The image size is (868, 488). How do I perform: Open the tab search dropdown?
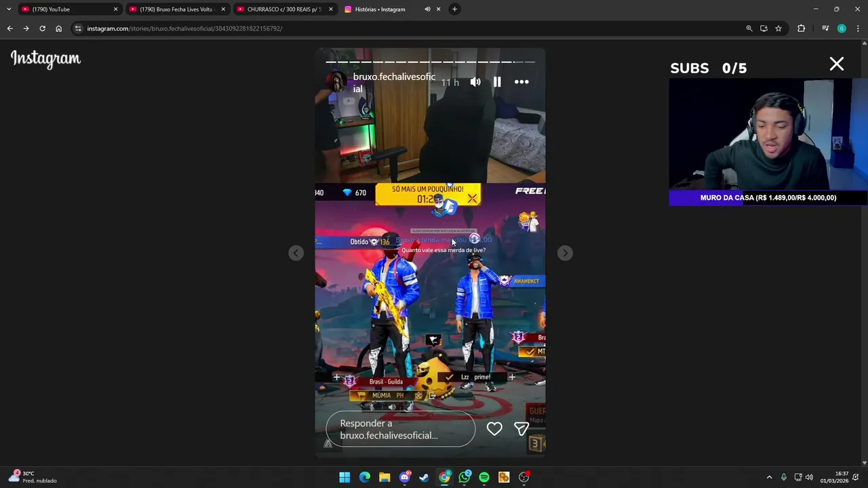click(x=8, y=9)
